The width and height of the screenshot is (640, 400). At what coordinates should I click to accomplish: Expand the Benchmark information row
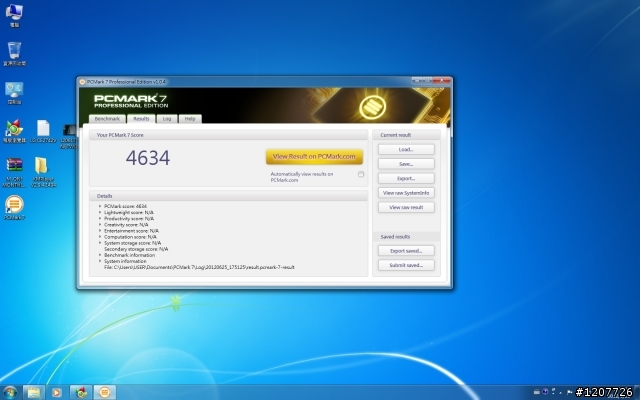coord(100,255)
